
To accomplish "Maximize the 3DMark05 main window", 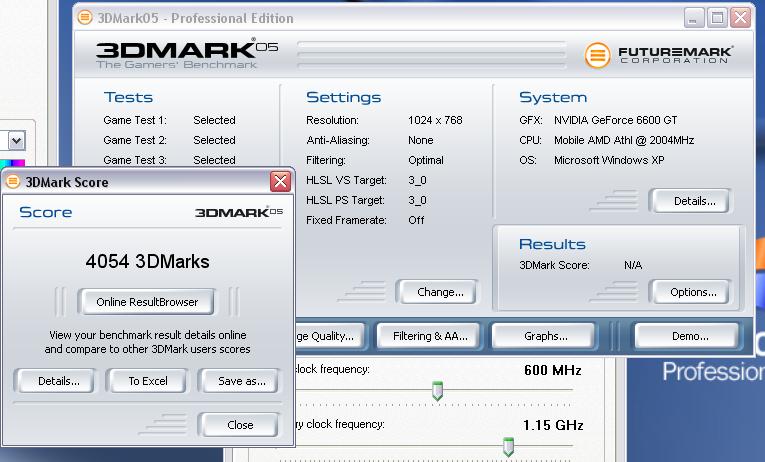I will (x=717, y=19).
